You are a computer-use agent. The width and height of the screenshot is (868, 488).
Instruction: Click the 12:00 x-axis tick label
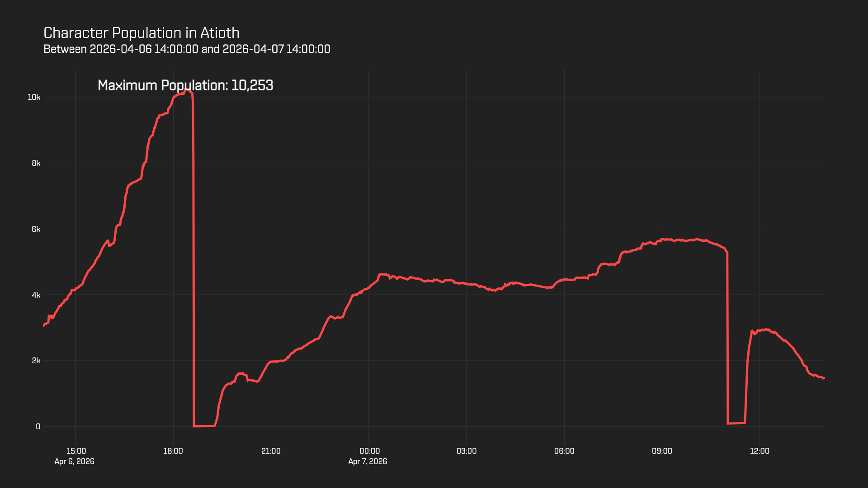759,451
